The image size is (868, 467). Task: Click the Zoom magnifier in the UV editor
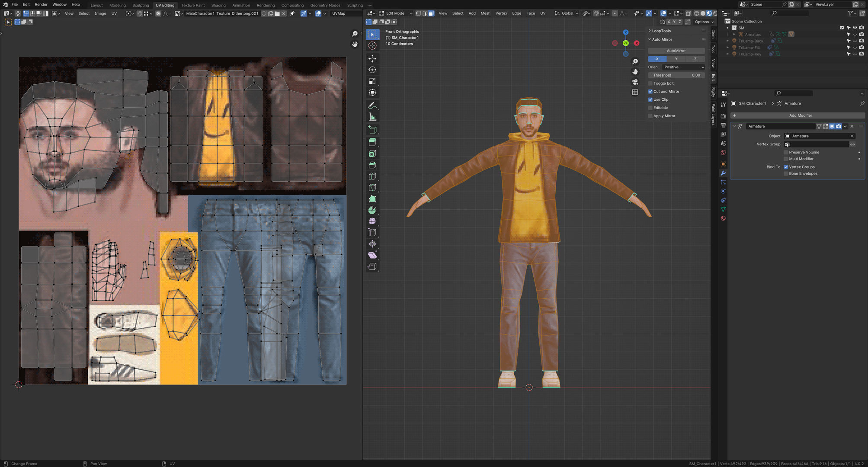click(355, 34)
